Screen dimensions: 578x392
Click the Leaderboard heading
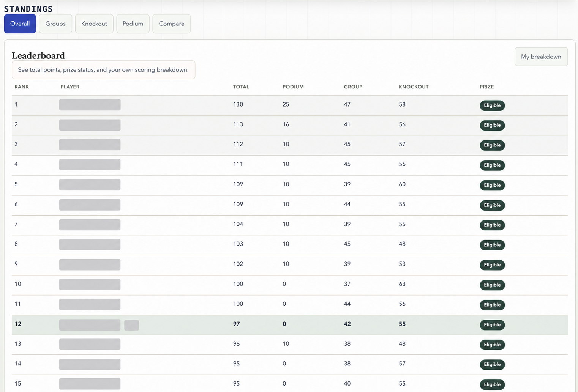(38, 56)
